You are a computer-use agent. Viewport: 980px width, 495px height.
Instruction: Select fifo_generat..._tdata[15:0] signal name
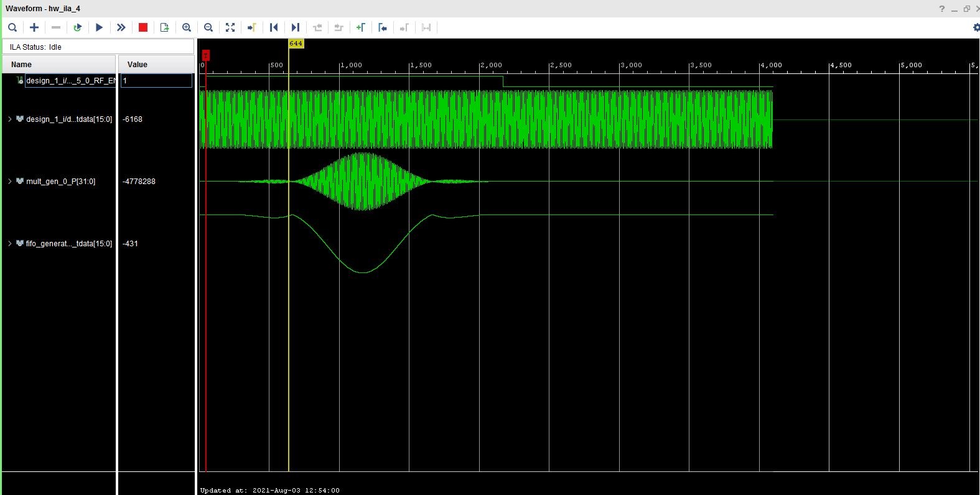click(69, 244)
